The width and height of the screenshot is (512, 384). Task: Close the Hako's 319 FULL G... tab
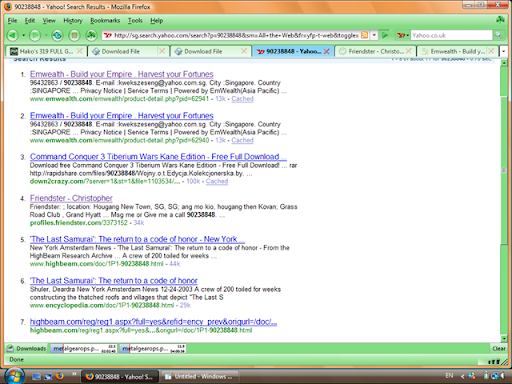[79, 51]
